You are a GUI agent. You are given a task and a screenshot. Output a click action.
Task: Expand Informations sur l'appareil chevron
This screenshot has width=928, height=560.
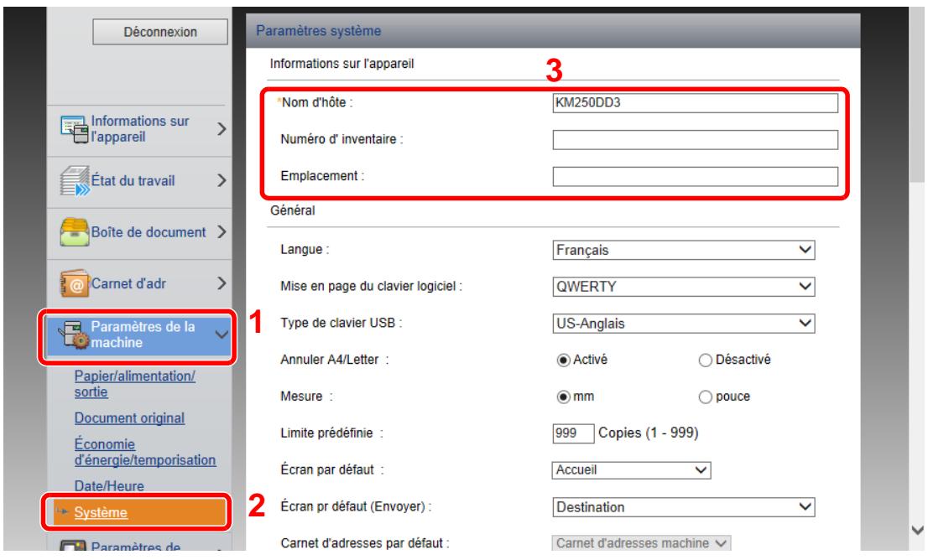(222, 129)
